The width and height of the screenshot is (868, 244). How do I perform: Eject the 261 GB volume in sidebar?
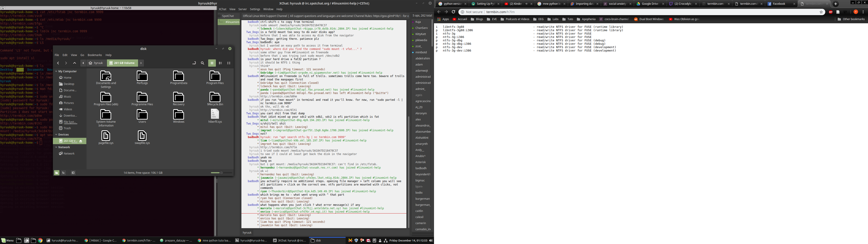pos(81,141)
